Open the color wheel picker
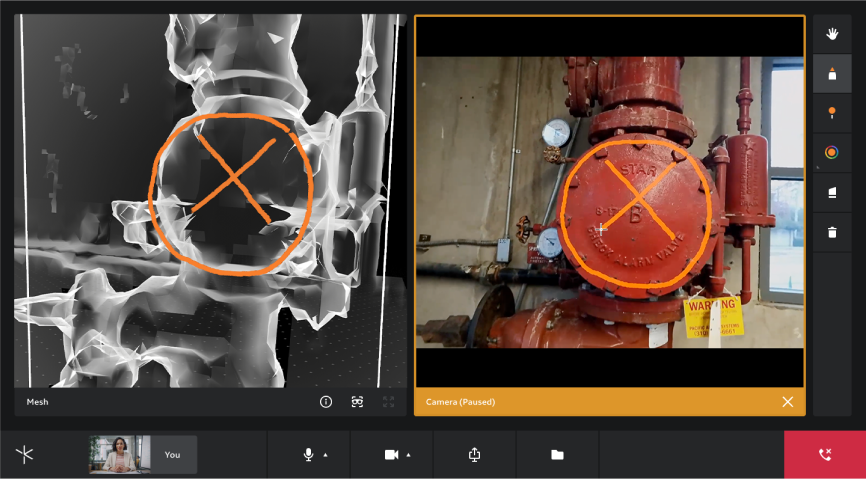This screenshot has width=867, height=479. pos(832,153)
